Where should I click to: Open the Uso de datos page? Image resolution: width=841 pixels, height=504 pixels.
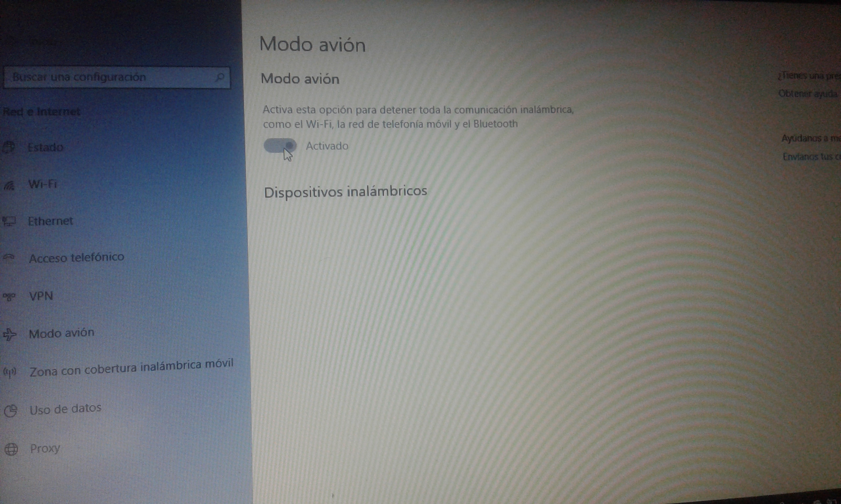[65, 409]
